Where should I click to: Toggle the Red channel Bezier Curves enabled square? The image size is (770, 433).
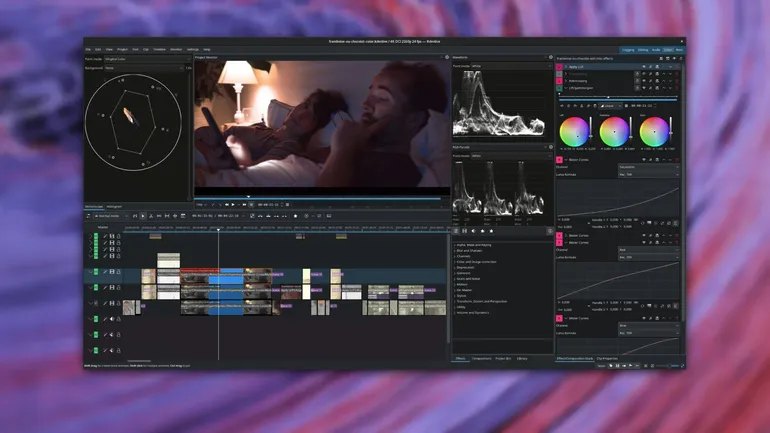click(x=559, y=243)
